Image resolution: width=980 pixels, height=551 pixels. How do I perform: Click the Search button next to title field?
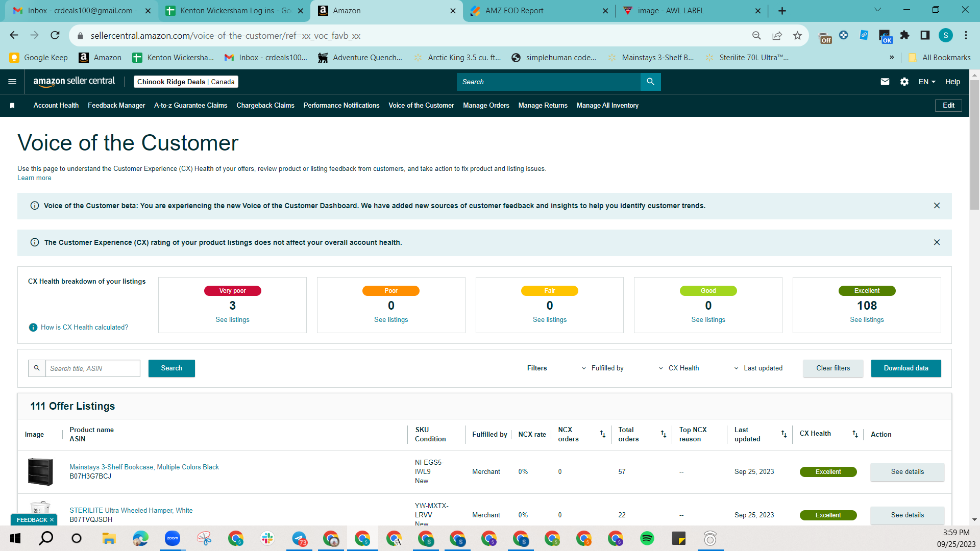click(171, 368)
